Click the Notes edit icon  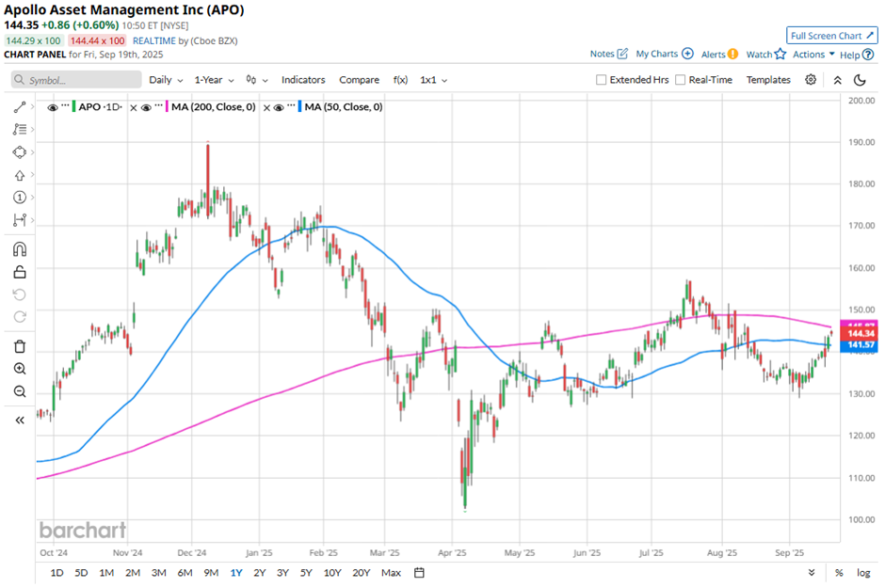click(x=622, y=54)
